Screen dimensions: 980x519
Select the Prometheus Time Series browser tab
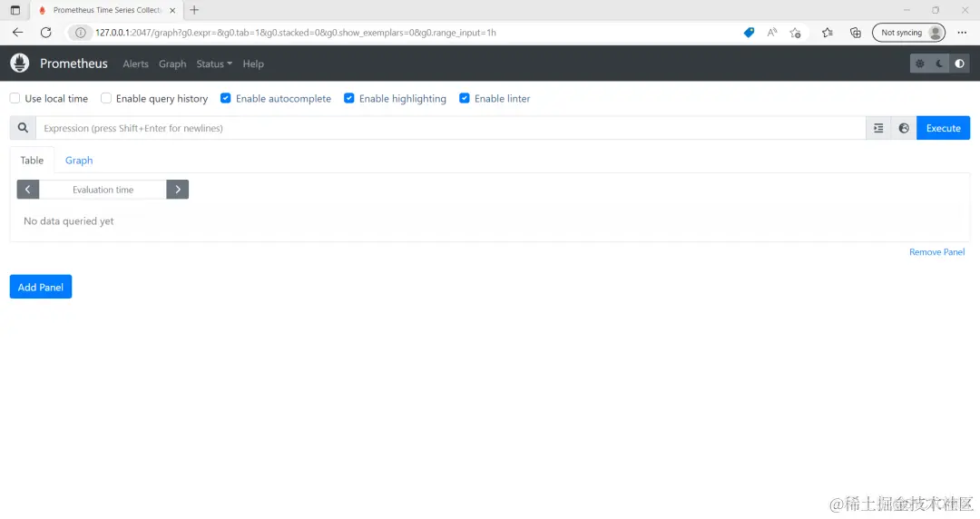click(107, 10)
